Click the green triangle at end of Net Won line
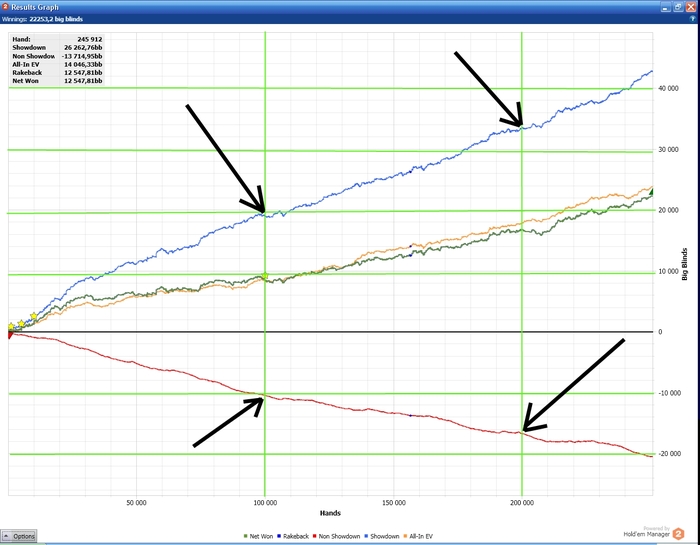 (x=650, y=192)
